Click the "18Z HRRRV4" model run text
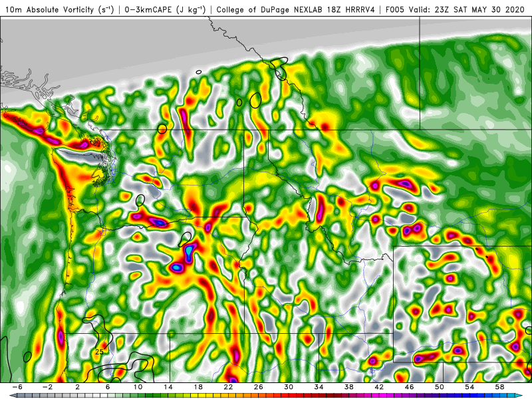This screenshot has height=399, width=532. [x=351, y=9]
